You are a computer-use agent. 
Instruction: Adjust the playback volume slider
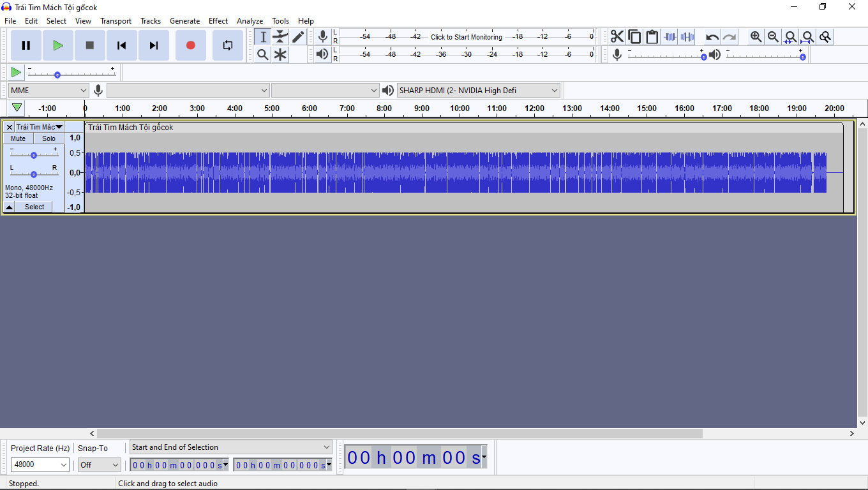(765, 56)
